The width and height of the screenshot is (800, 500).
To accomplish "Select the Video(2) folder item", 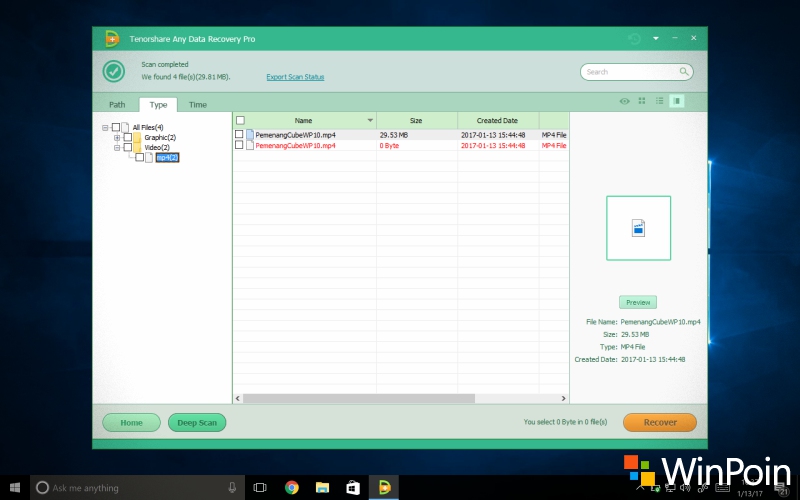I will click(157, 147).
